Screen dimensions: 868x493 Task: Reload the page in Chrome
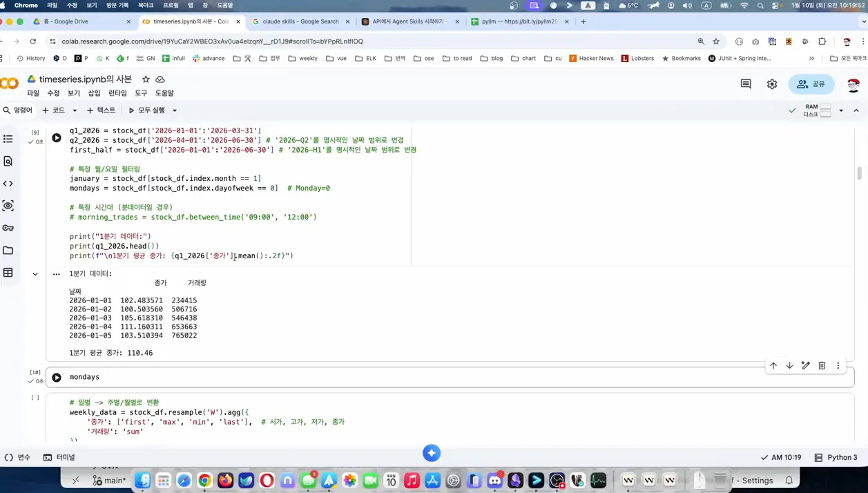tap(32, 41)
